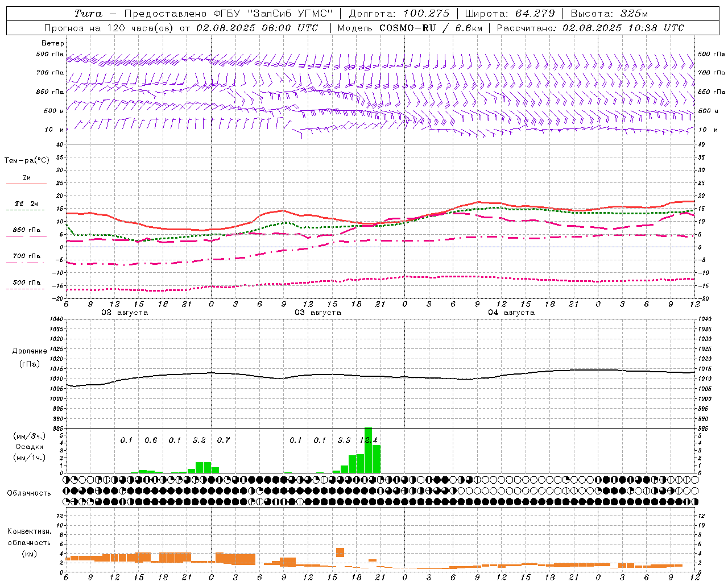This screenshot has height=582, width=728.
Task: Click the "Осадки" precipitation label
Action: tap(29, 447)
